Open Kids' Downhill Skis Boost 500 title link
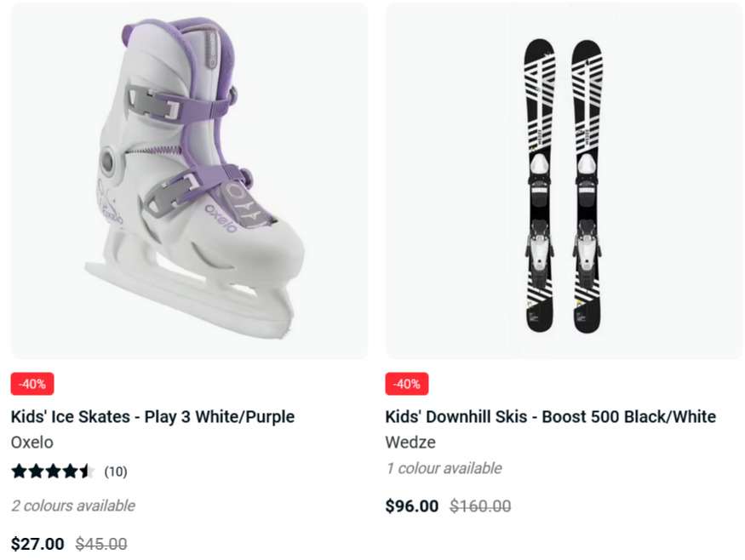The width and height of the screenshot is (745, 560). coord(550,416)
